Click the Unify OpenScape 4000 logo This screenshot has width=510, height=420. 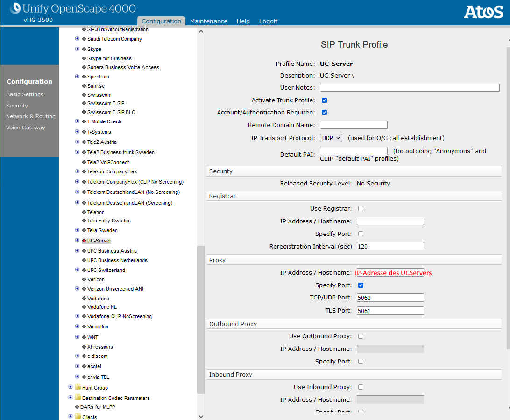pyautogui.click(x=73, y=8)
